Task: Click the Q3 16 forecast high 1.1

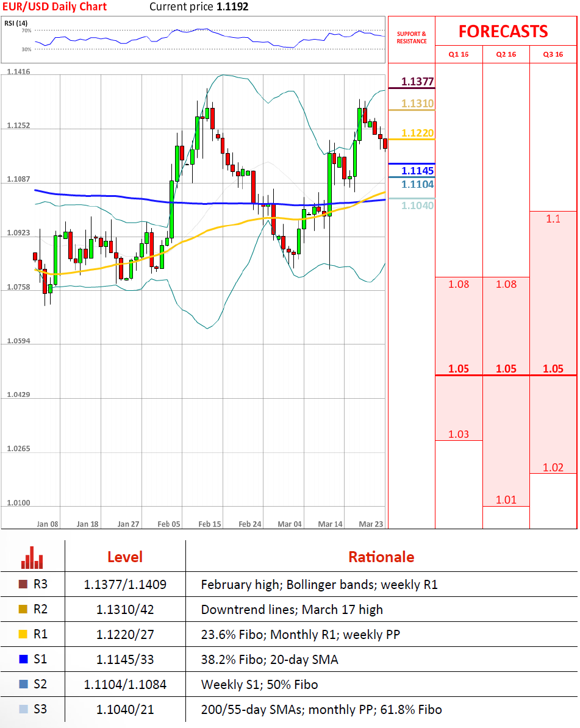Action: [x=553, y=219]
